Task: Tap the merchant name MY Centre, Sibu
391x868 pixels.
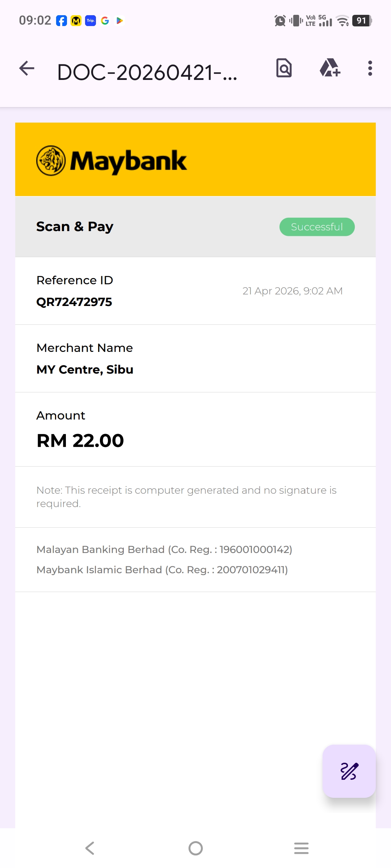Action: pyautogui.click(x=85, y=370)
